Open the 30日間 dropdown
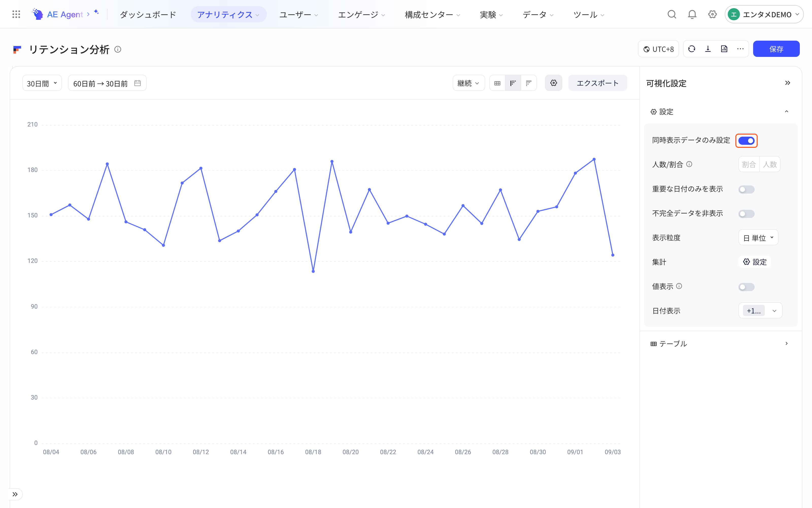 (42, 83)
